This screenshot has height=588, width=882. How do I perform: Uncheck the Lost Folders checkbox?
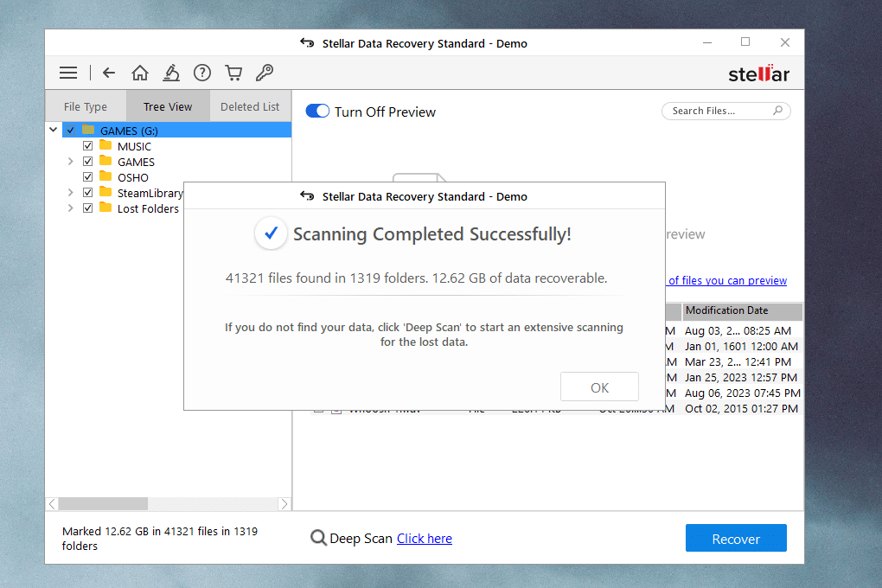87,208
